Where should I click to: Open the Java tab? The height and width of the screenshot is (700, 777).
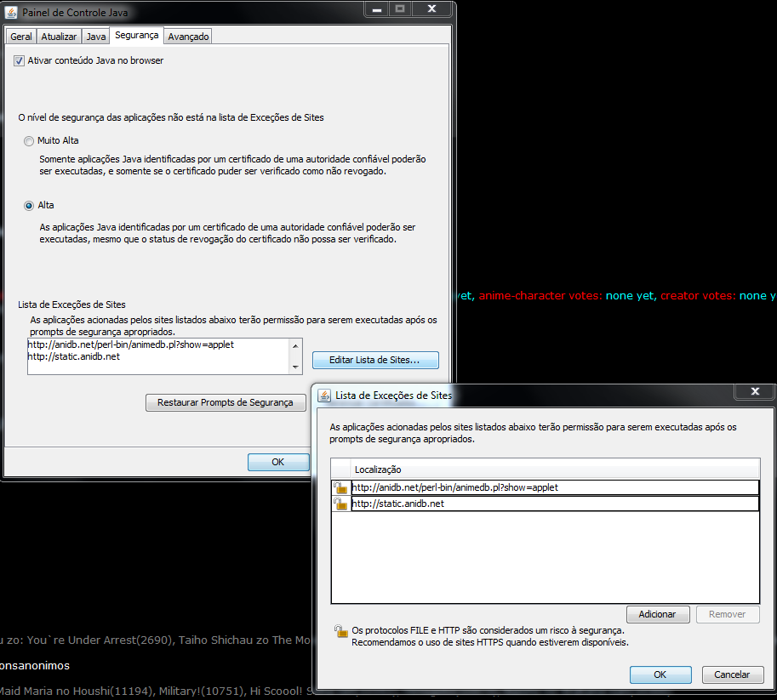[x=95, y=37]
